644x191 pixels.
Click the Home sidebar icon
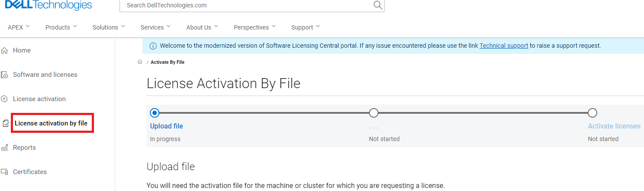(x=5, y=50)
